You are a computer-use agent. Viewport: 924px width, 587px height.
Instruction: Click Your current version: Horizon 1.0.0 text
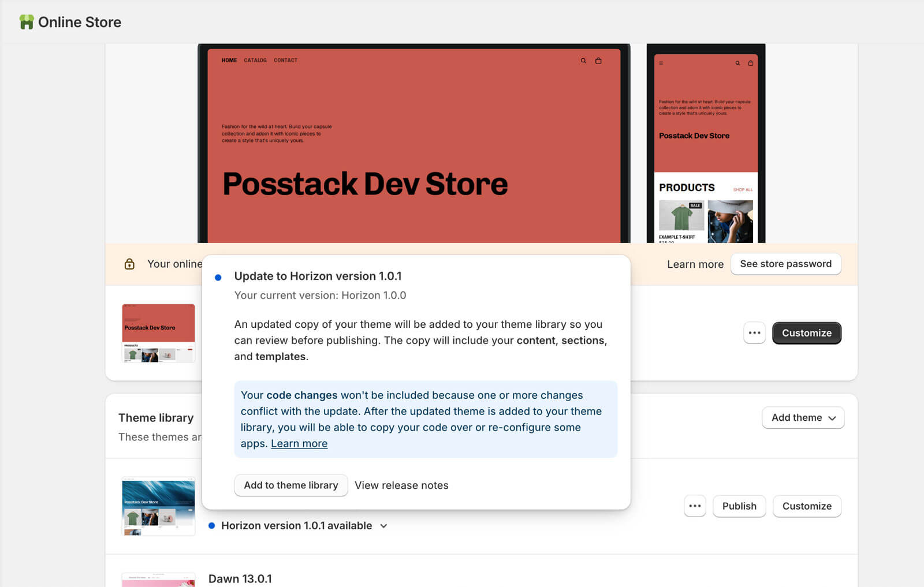pos(320,296)
